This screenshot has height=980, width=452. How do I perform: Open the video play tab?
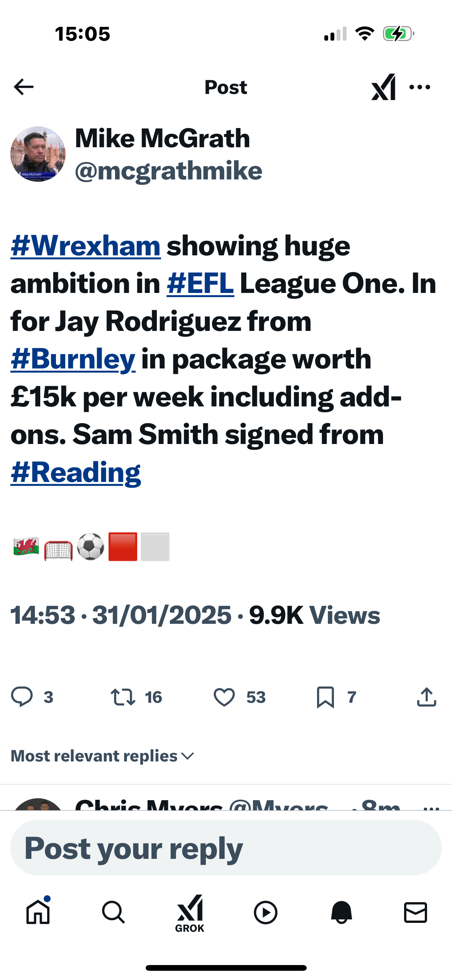point(265,912)
